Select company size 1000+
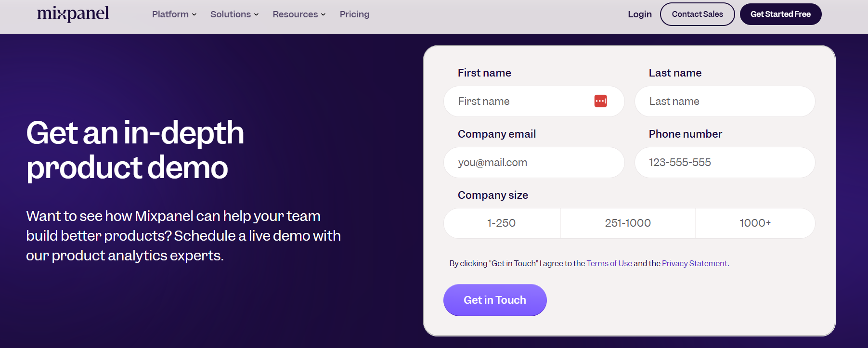Screen dimensions: 868x348 point(755,223)
